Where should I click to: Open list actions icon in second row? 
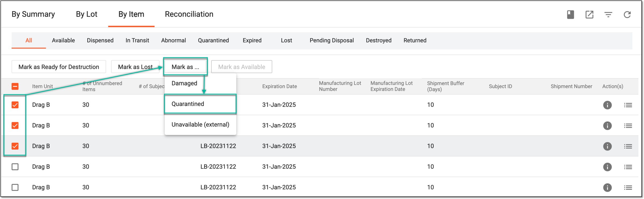pyautogui.click(x=628, y=126)
